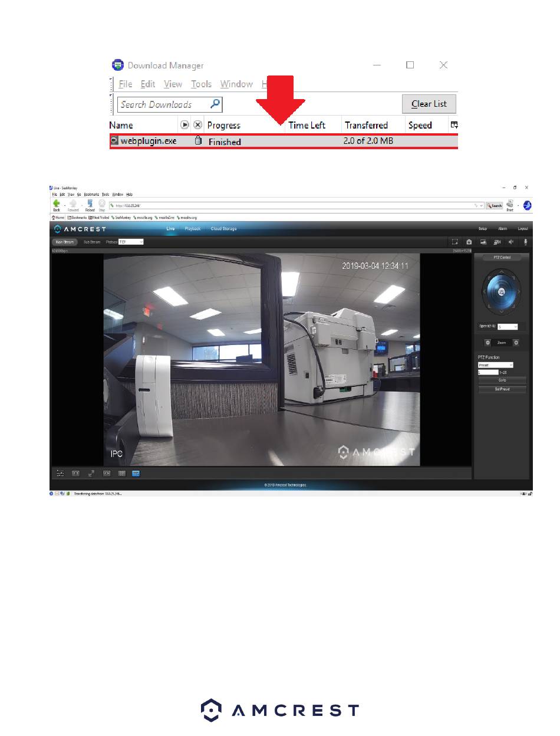Reload the page in SeaMonkey
This screenshot has width=560, height=736.
pyautogui.click(x=90, y=205)
